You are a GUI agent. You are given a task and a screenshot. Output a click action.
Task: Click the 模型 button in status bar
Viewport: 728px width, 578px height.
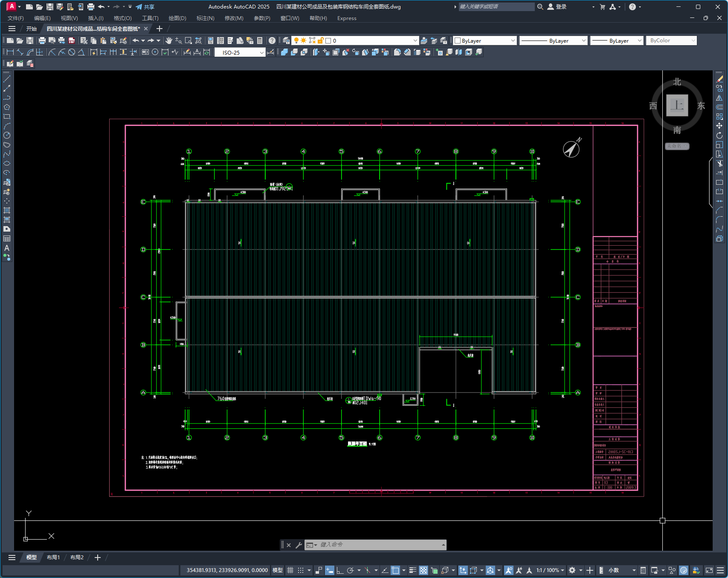point(278,570)
